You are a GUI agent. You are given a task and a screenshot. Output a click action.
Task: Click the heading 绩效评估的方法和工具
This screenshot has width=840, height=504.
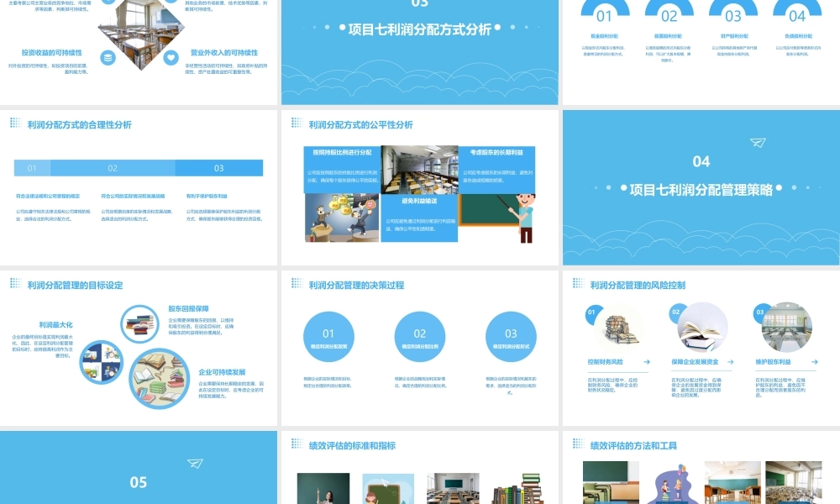[x=633, y=445]
